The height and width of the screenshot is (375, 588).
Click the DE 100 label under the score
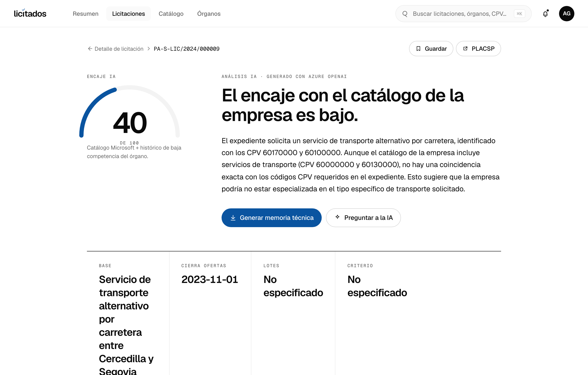coord(129,143)
